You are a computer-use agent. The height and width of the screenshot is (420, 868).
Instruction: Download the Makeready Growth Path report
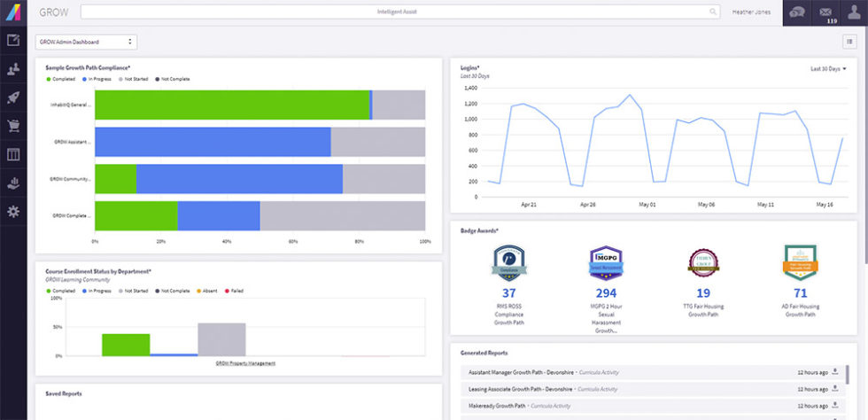point(835,406)
